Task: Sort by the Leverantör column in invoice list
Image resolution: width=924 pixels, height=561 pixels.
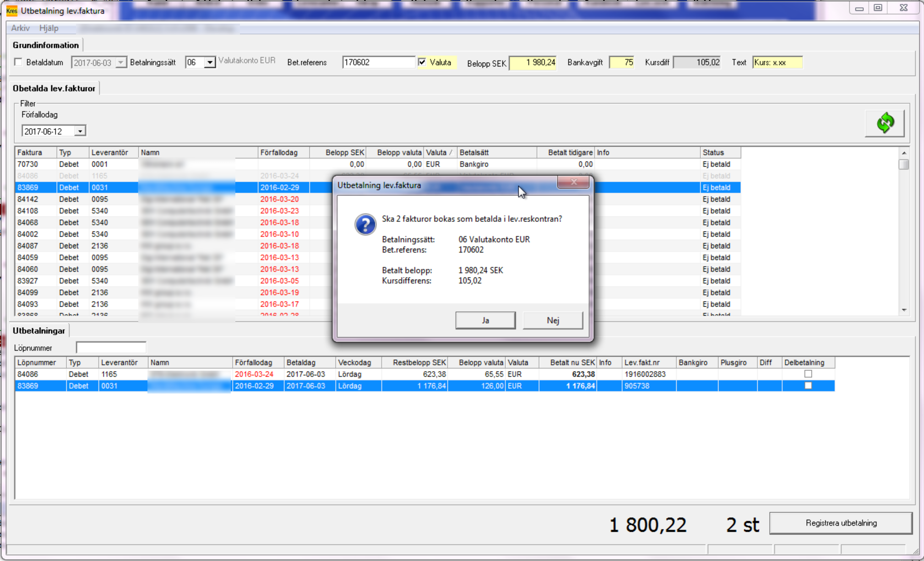Action: click(x=113, y=152)
